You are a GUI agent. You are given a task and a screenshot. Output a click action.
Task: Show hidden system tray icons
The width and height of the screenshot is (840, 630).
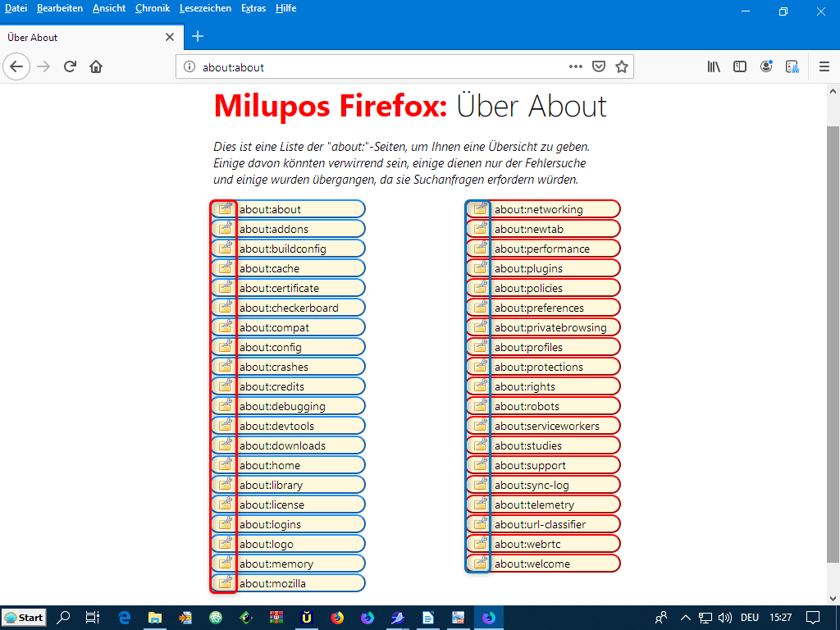click(685, 618)
